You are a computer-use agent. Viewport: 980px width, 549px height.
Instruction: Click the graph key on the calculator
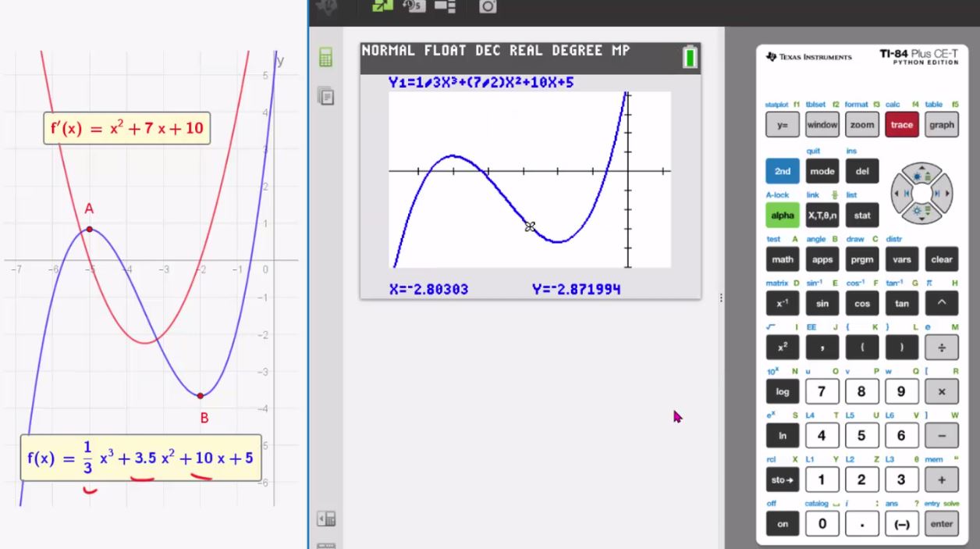(x=942, y=125)
